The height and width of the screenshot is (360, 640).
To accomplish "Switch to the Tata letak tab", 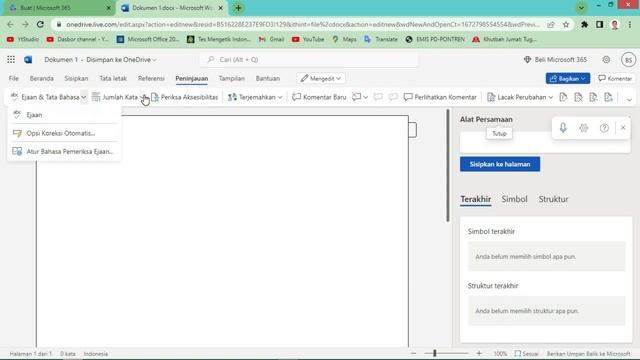I will (x=113, y=78).
